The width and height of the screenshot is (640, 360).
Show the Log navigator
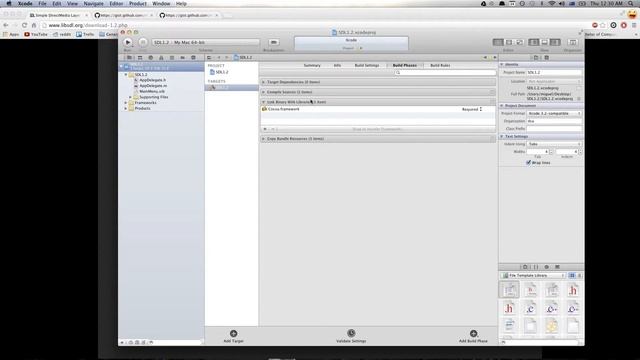click(x=193, y=58)
